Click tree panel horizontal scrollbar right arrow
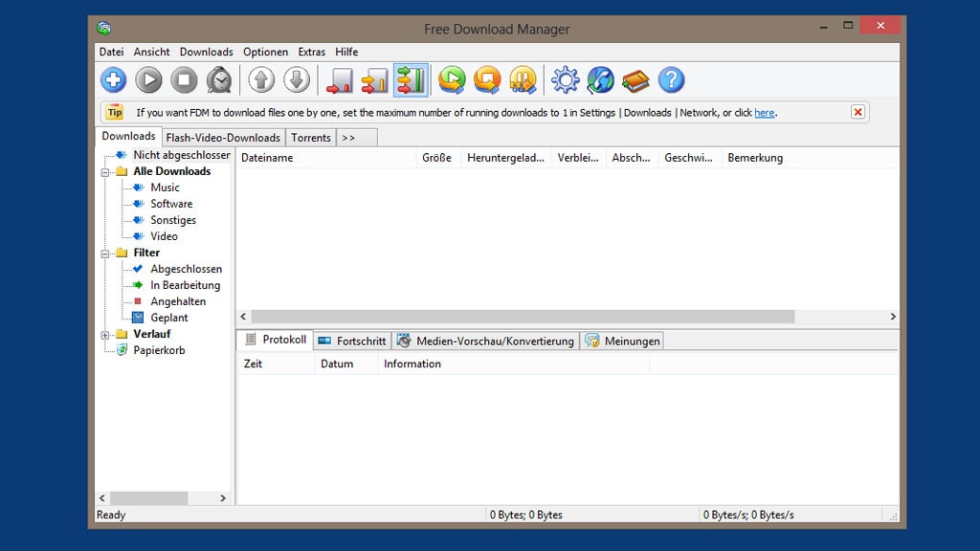Image resolution: width=980 pixels, height=551 pixels. click(222, 497)
